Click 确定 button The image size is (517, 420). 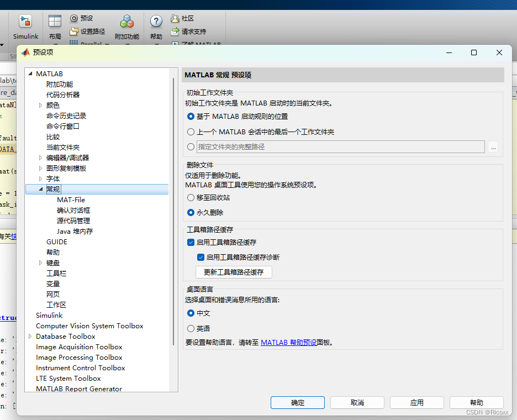[298, 403]
